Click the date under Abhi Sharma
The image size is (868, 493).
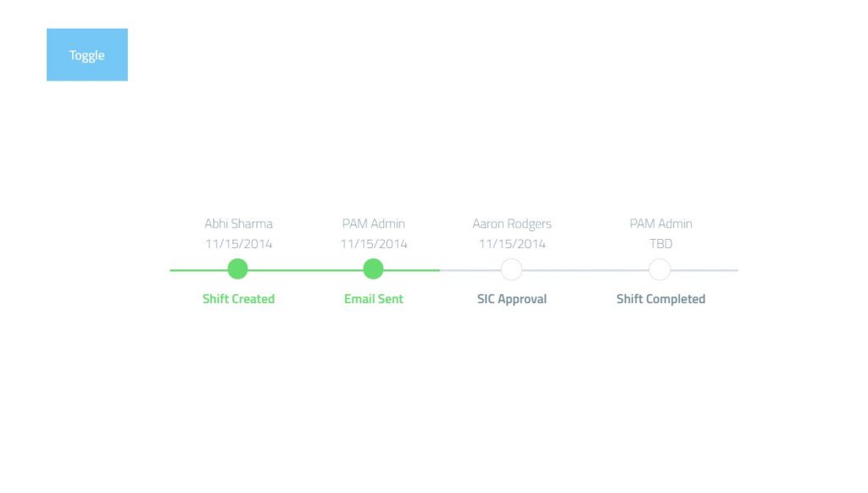tap(238, 244)
